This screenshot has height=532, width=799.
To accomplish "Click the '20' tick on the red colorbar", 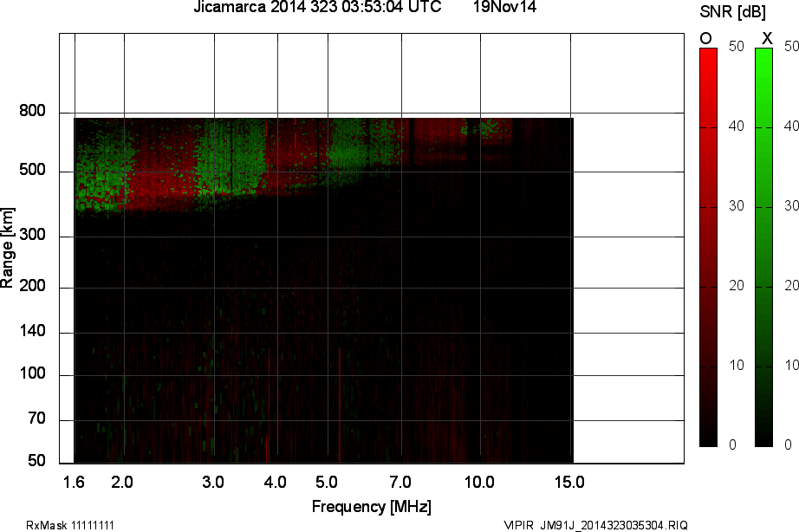I will click(737, 285).
